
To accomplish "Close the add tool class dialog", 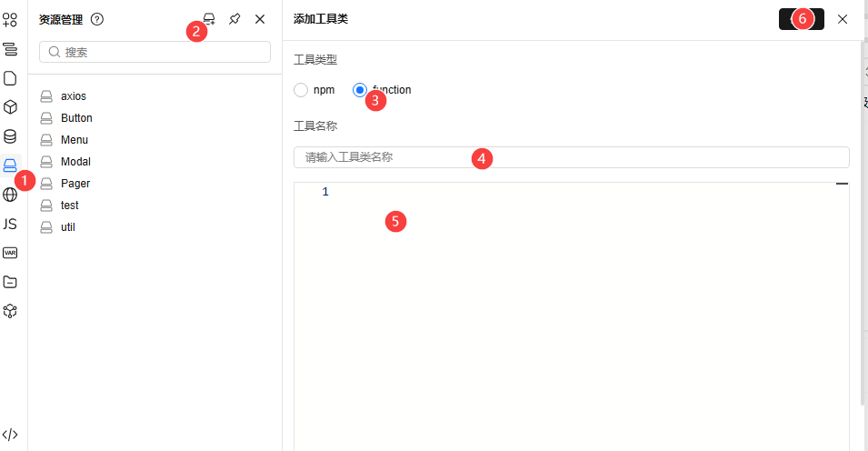I will (843, 19).
